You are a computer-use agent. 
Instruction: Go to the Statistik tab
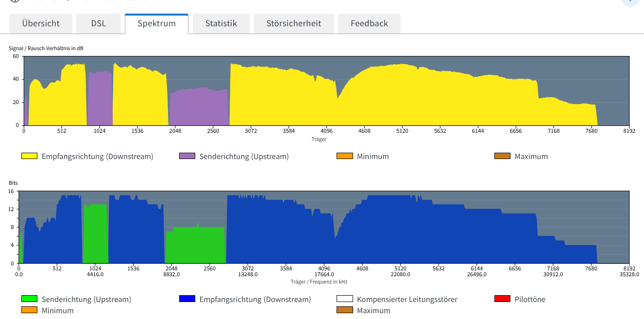pyautogui.click(x=221, y=23)
